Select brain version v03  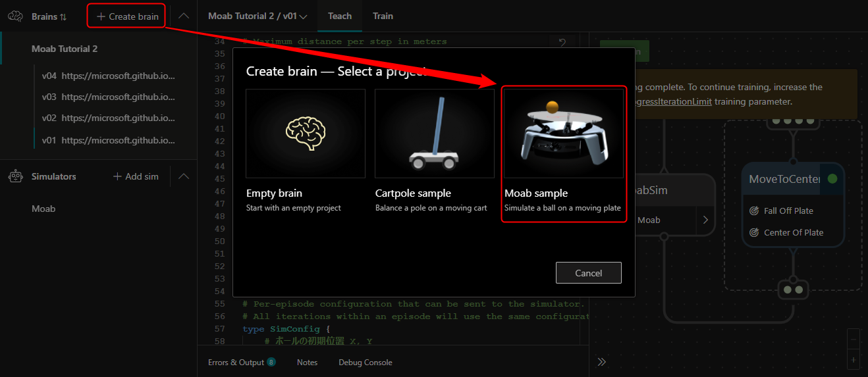(x=109, y=97)
